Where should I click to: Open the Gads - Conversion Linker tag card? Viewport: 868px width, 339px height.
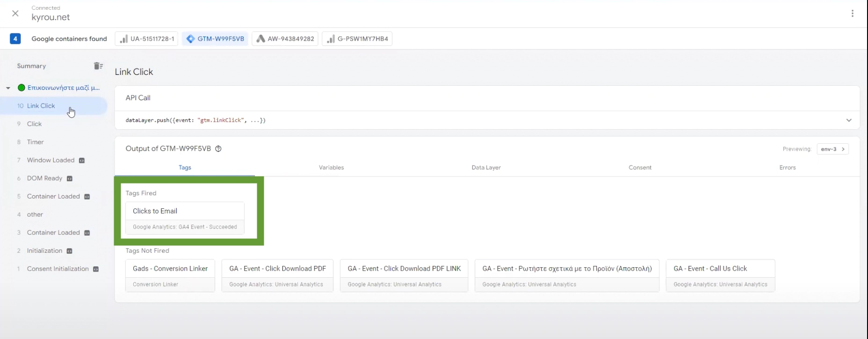pyautogui.click(x=170, y=276)
